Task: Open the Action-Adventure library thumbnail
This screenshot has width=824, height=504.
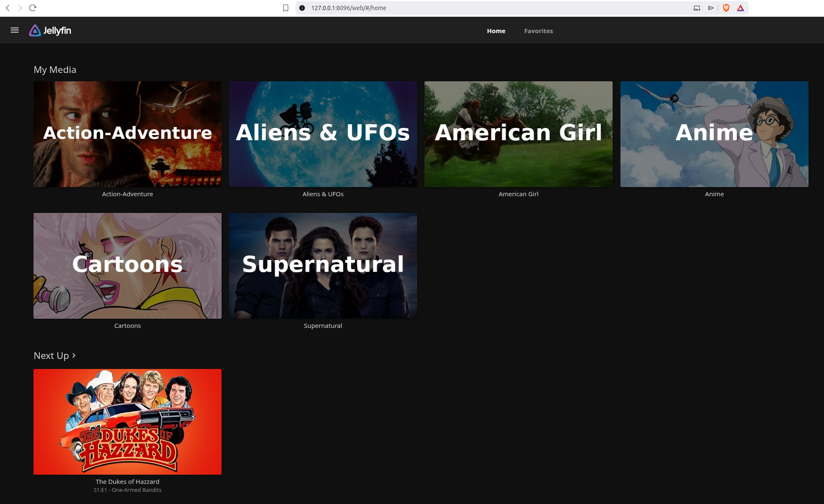Action: tap(128, 134)
